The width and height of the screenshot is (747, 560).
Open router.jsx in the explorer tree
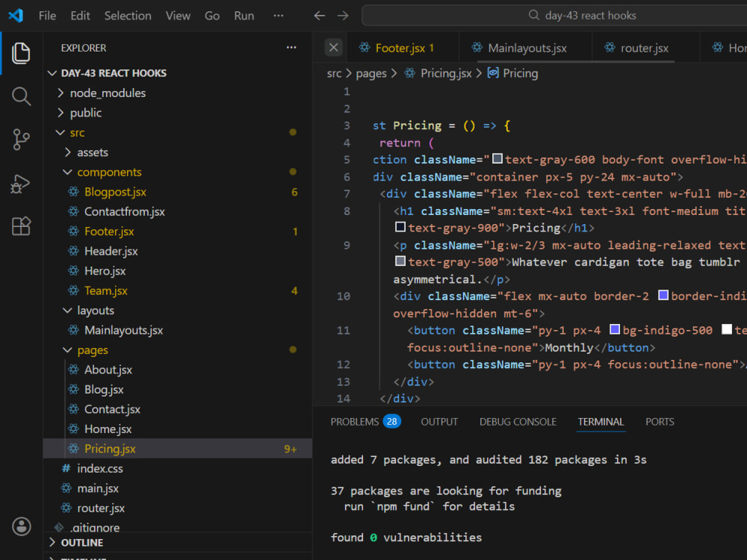point(177,508)
